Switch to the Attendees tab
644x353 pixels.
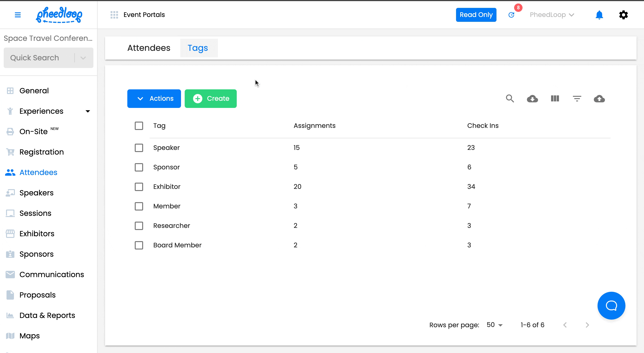click(149, 48)
